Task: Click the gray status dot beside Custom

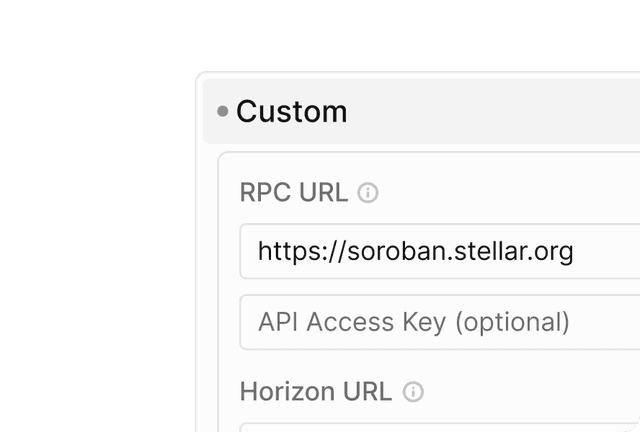Action: pyautogui.click(x=222, y=111)
